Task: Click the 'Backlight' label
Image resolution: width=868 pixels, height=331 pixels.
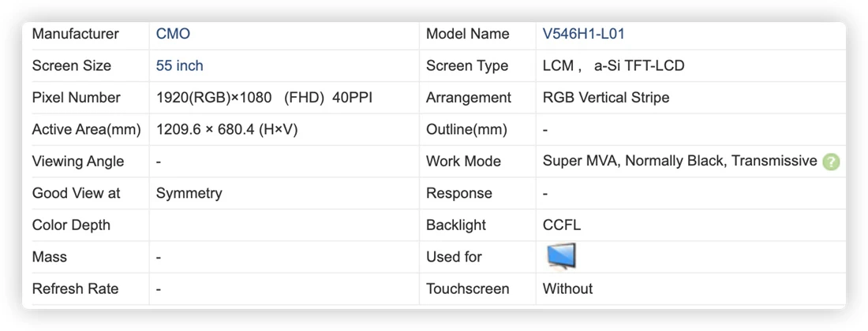Action: click(x=455, y=225)
